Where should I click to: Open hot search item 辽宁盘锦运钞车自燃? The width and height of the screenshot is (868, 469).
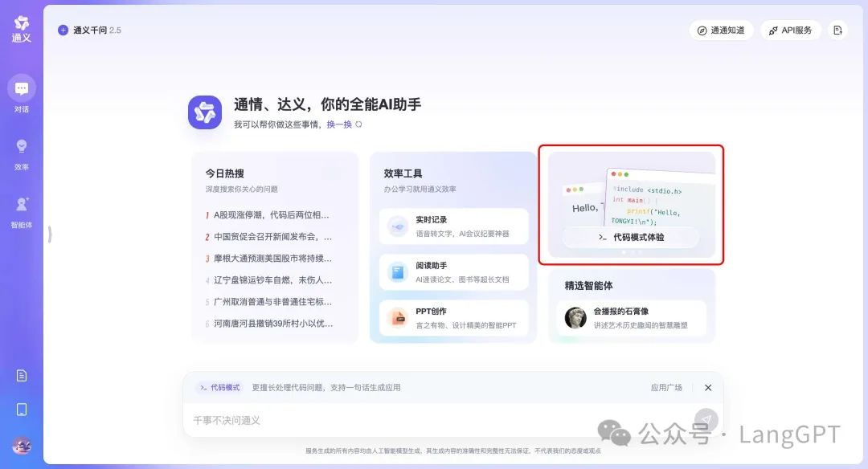(x=268, y=279)
